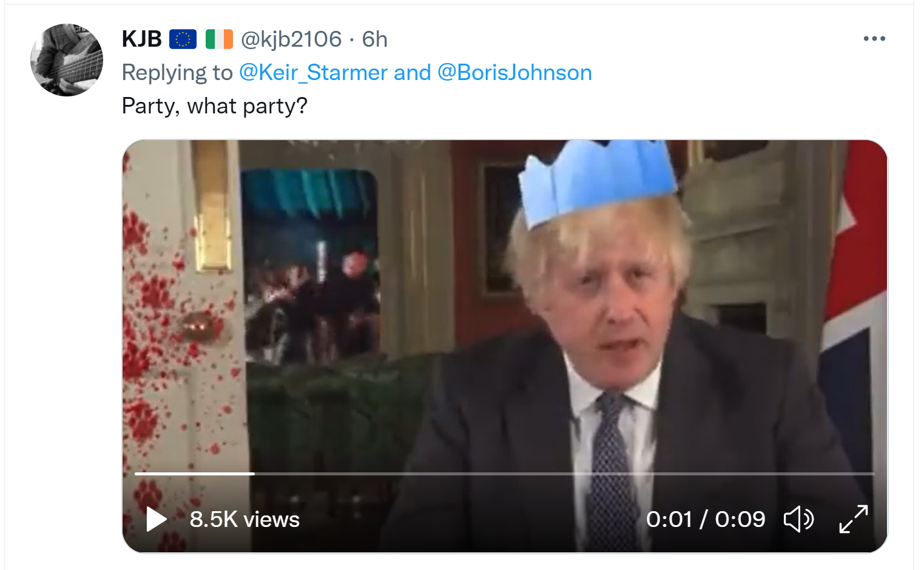Click the 'Replying to' label

tap(177, 73)
